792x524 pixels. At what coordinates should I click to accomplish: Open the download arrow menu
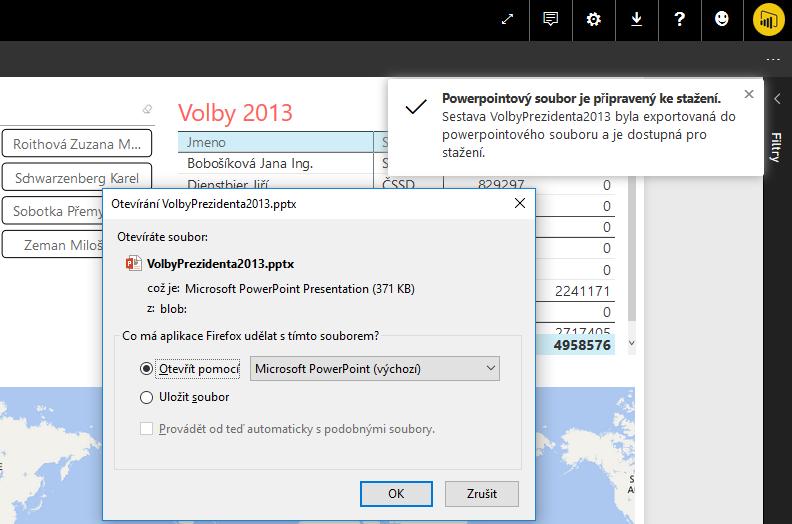point(636,19)
